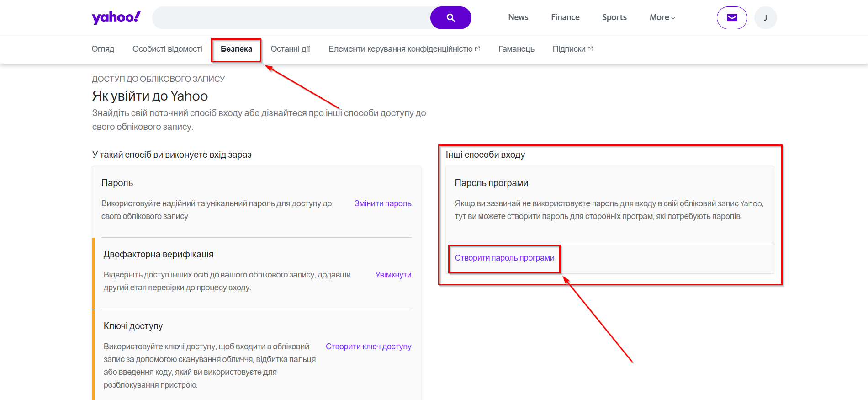Click the Пароль section title
Image resolution: width=868 pixels, height=400 pixels.
117,183
